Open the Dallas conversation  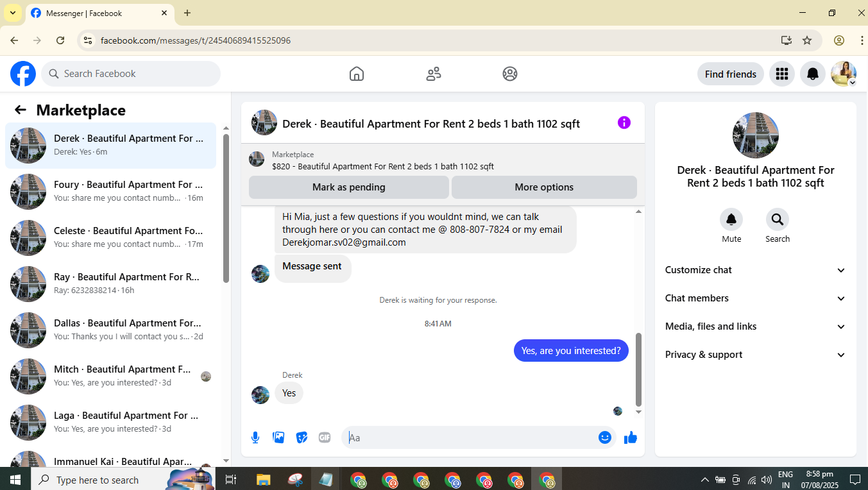tap(110, 330)
